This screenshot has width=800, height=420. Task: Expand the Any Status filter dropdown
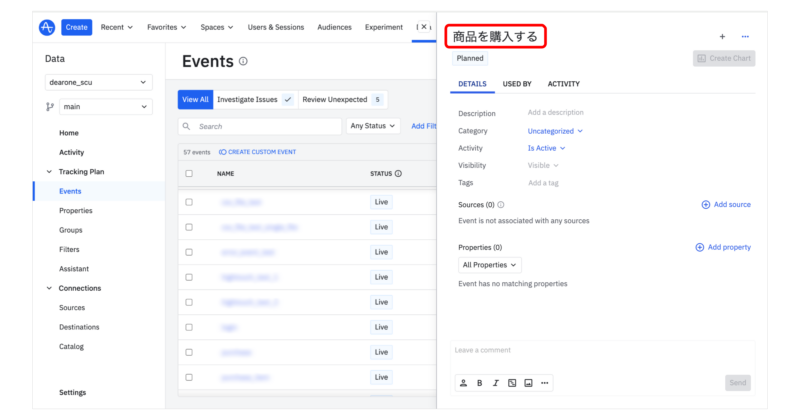373,127
